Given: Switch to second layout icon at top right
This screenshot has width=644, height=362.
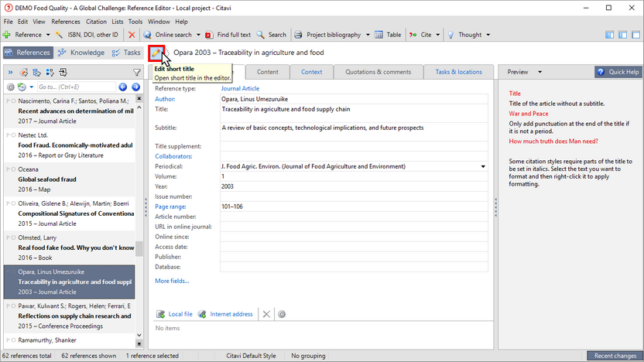Looking at the screenshot, I should tap(622, 35).
